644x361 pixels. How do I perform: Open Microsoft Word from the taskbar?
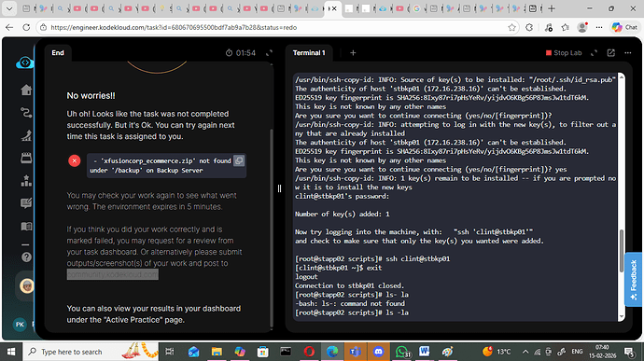coord(425,352)
